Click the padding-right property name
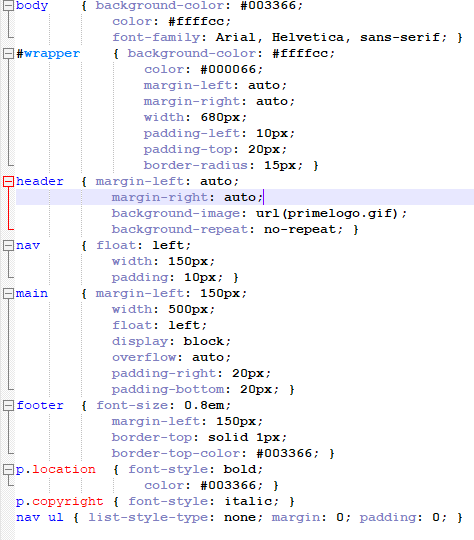 [164, 374]
